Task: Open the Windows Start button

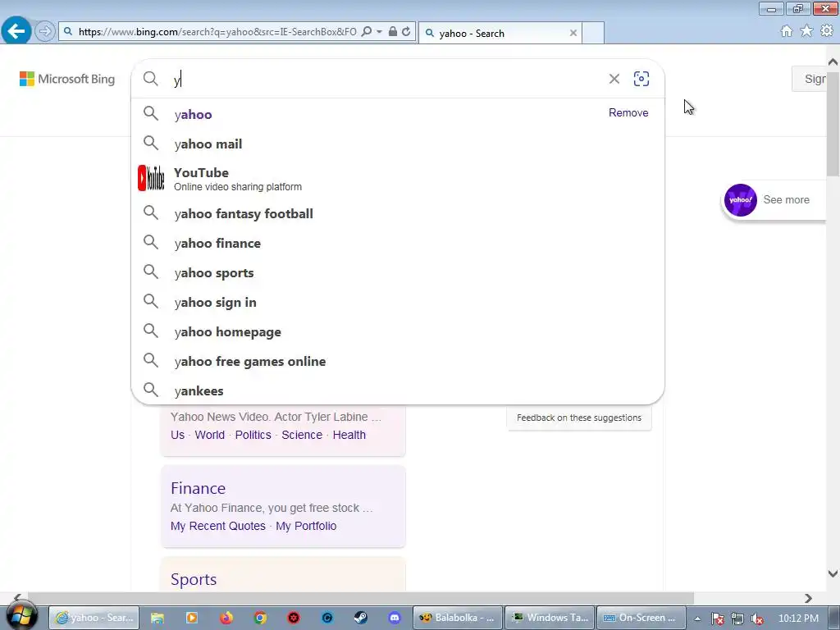Action: (21, 617)
